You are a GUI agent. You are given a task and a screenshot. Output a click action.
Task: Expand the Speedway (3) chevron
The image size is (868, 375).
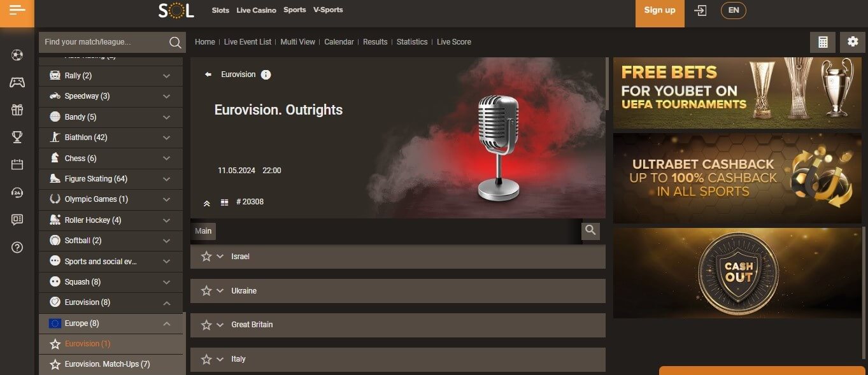pos(166,96)
